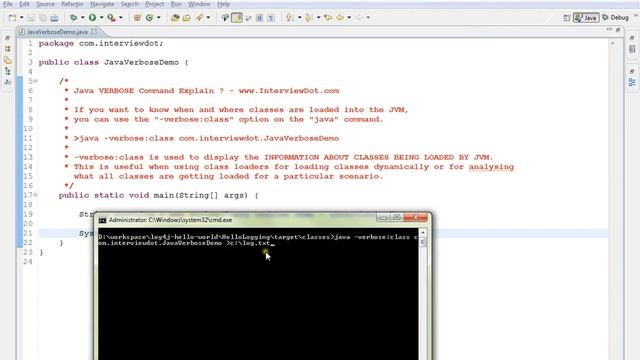
Task: Click the Open Perspective icon
Action: [x=567, y=18]
